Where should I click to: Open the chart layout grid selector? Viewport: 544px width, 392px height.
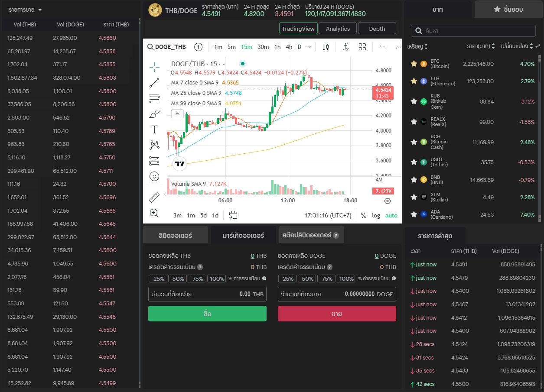coord(362,47)
